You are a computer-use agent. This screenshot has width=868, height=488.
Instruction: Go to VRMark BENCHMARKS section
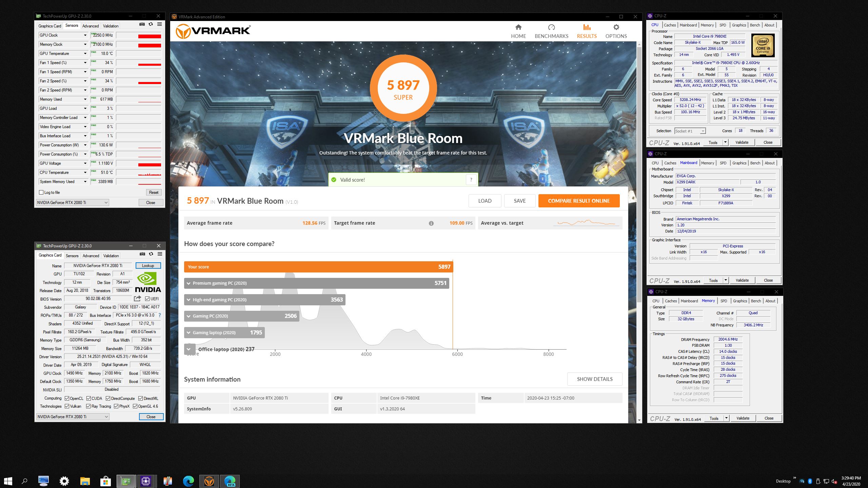point(551,31)
